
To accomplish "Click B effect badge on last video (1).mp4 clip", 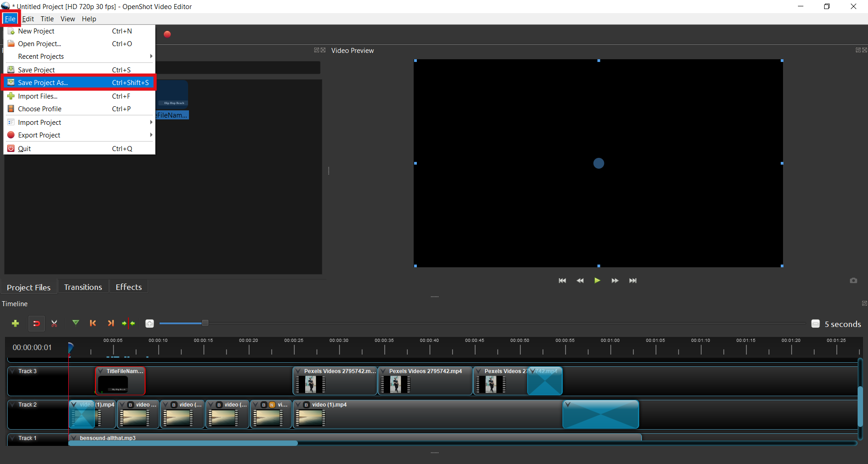I will pos(306,405).
